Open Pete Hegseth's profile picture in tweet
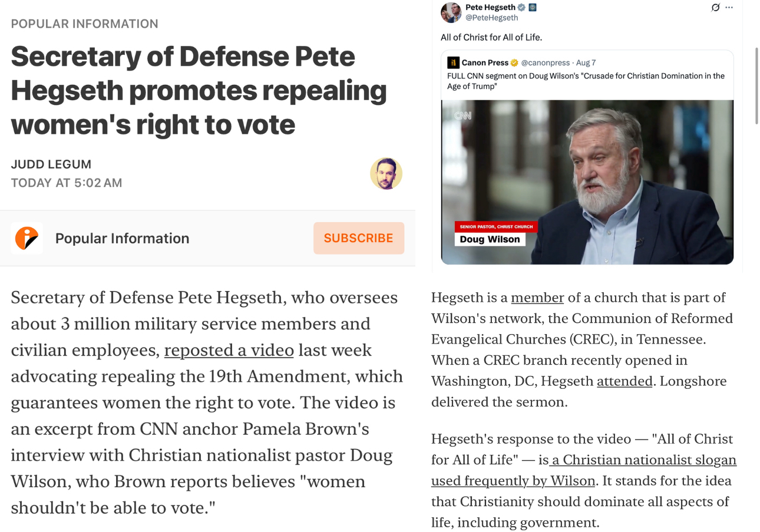 click(451, 12)
